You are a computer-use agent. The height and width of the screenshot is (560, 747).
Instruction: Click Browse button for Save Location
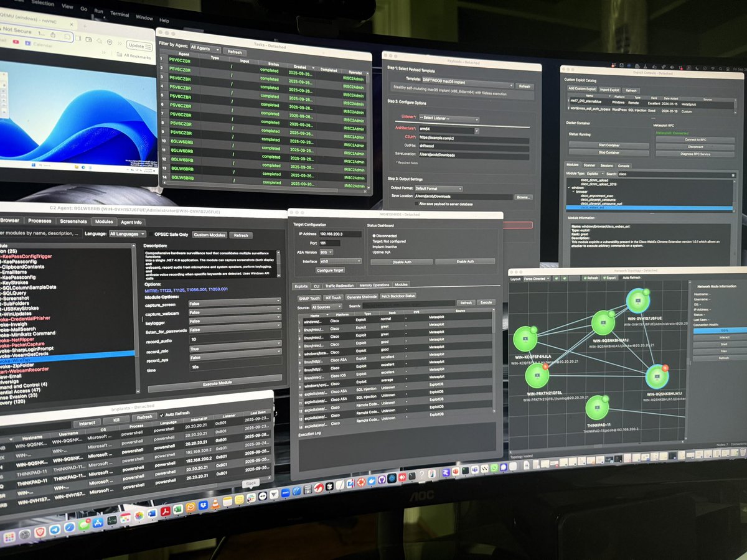click(524, 197)
